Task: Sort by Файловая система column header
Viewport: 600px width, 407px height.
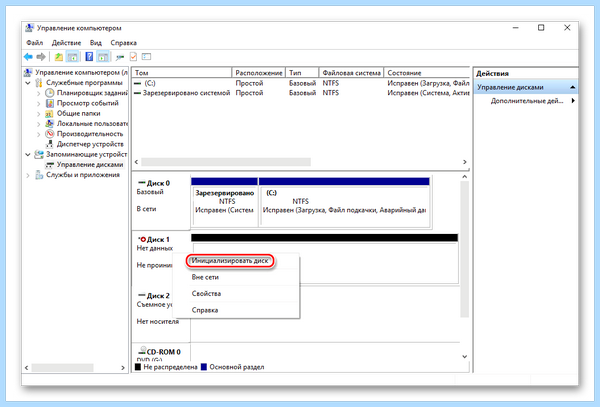Action: click(351, 73)
